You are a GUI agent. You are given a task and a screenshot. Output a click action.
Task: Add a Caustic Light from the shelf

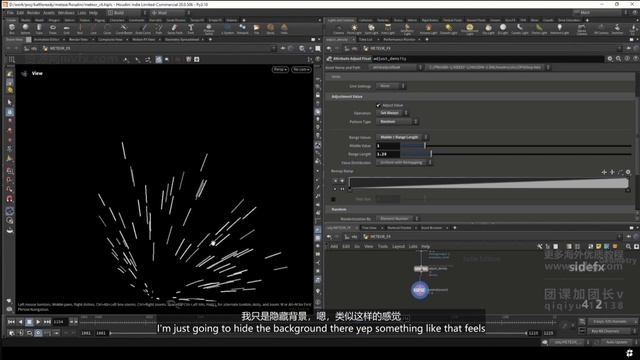coord(520,29)
